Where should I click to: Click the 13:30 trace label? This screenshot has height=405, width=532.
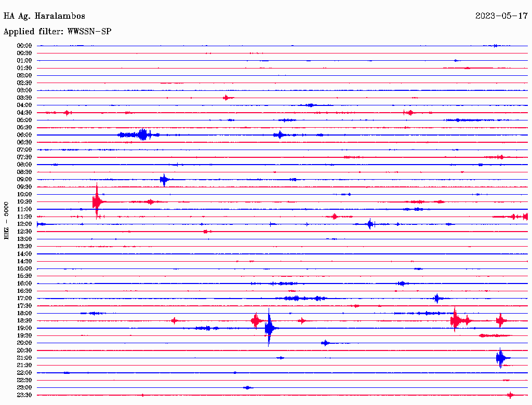[x=24, y=246]
